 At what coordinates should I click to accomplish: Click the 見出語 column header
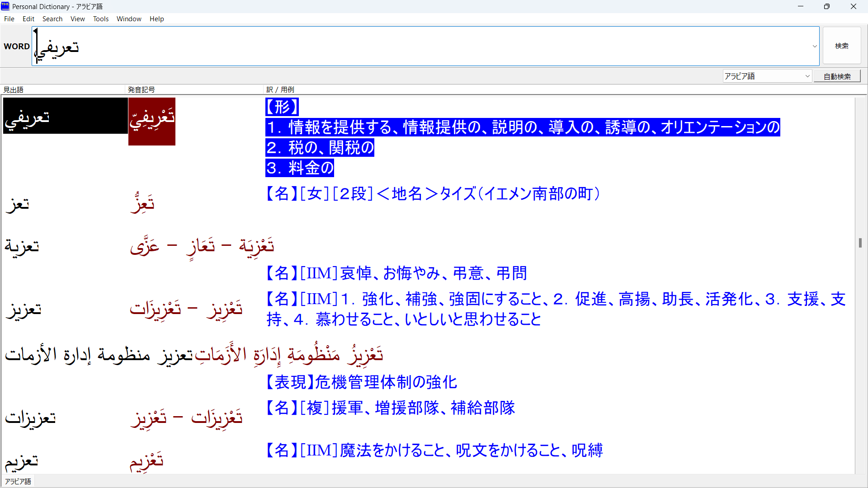click(x=13, y=89)
